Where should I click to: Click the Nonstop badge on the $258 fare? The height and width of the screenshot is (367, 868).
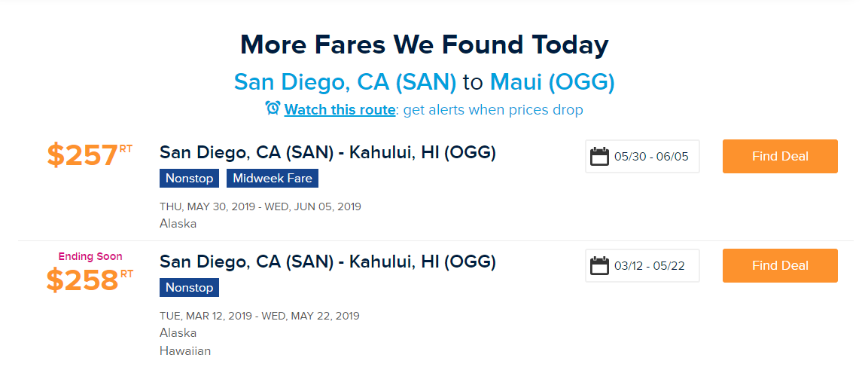(x=189, y=288)
